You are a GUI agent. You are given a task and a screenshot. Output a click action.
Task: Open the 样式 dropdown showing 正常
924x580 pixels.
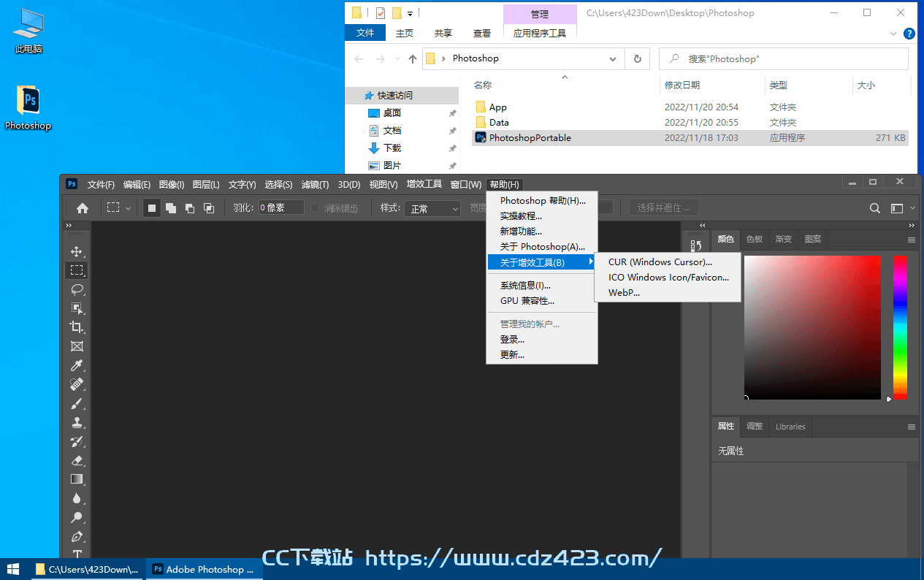[x=433, y=208]
